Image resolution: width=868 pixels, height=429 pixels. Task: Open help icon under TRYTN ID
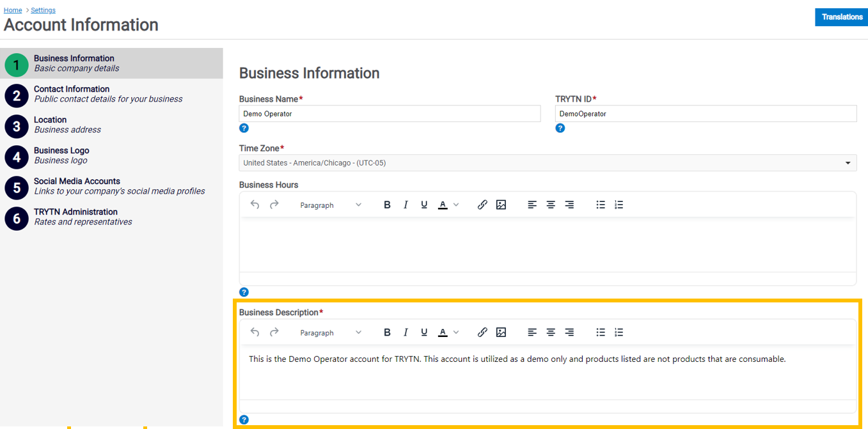point(560,128)
